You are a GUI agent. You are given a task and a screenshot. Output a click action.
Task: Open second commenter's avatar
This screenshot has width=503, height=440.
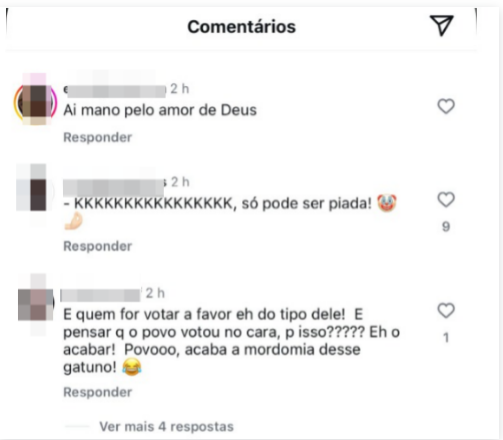[x=35, y=192]
